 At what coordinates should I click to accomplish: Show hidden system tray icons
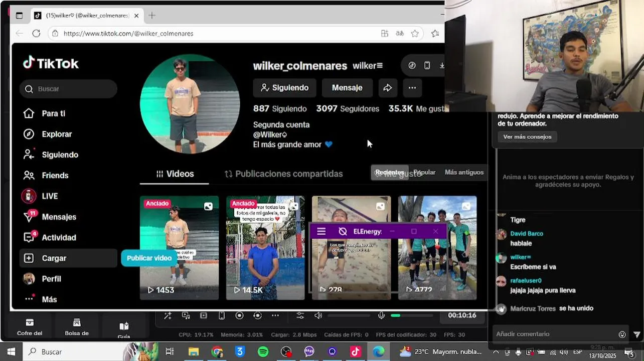pyautogui.click(x=496, y=352)
